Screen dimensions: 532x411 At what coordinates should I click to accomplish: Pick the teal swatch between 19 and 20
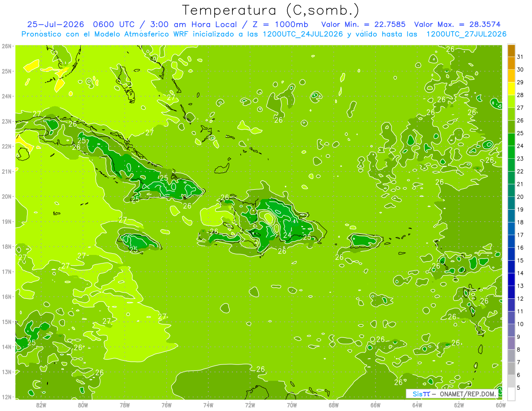511,204
